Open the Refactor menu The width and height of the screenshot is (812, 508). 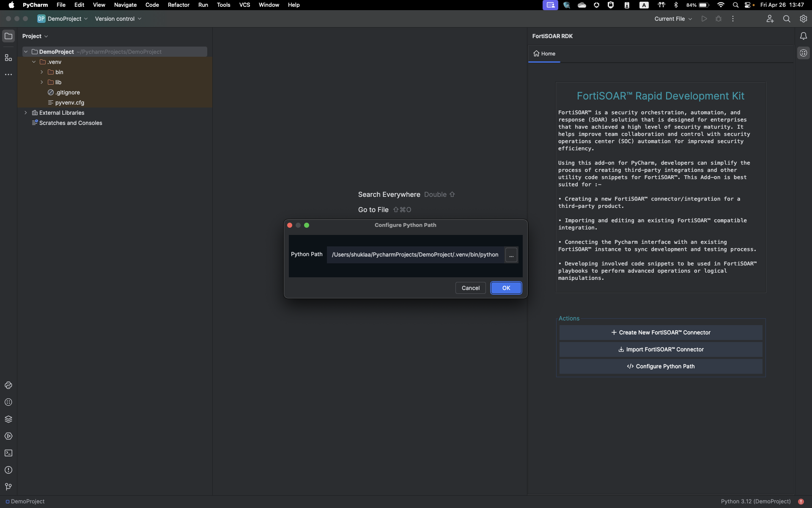tap(178, 5)
